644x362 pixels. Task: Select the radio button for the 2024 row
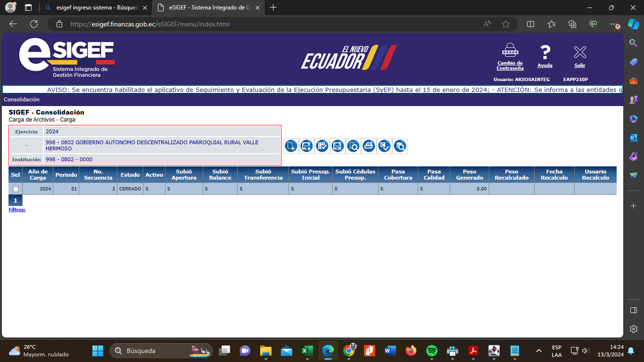[16, 189]
